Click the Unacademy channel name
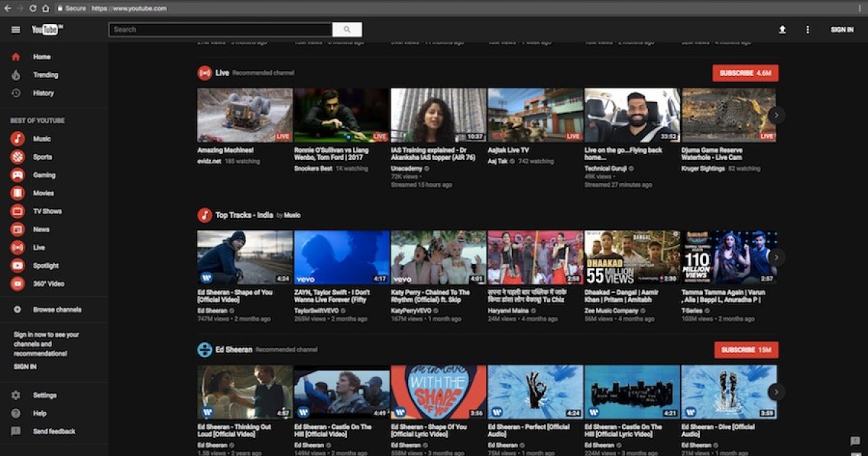Screen dimensions: 868x456 coord(407,169)
